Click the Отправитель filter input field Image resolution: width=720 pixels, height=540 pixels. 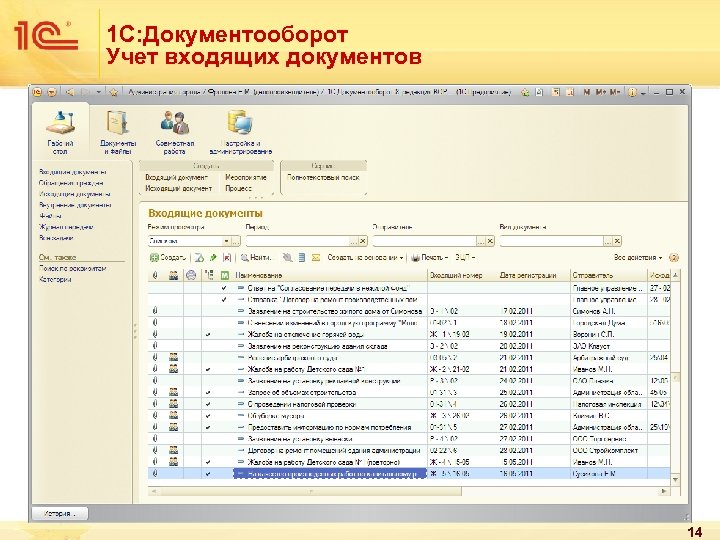click(x=425, y=241)
